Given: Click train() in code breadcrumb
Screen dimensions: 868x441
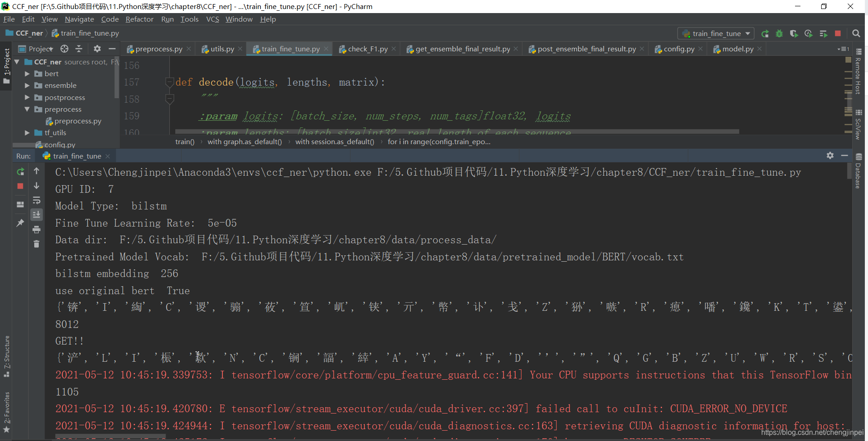Looking at the screenshot, I should tap(185, 141).
